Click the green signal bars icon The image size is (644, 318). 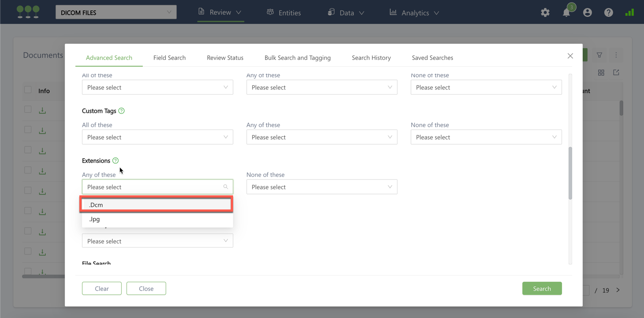point(629,13)
